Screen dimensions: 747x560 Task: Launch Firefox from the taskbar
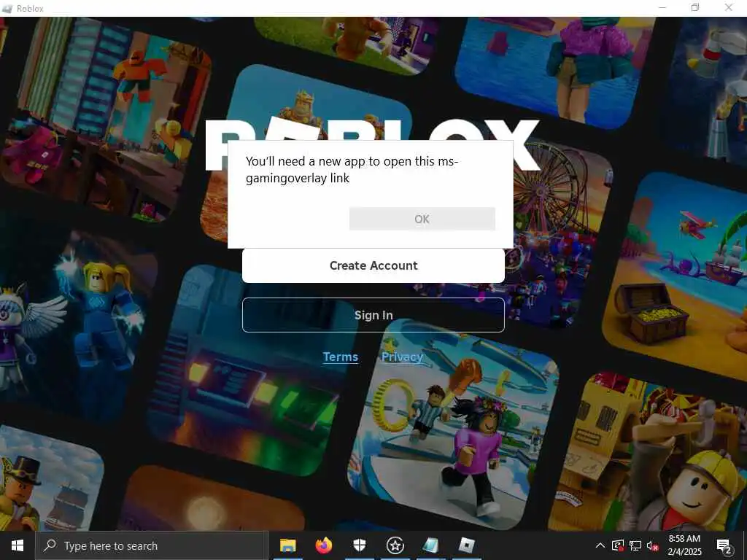[x=324, y=545]
